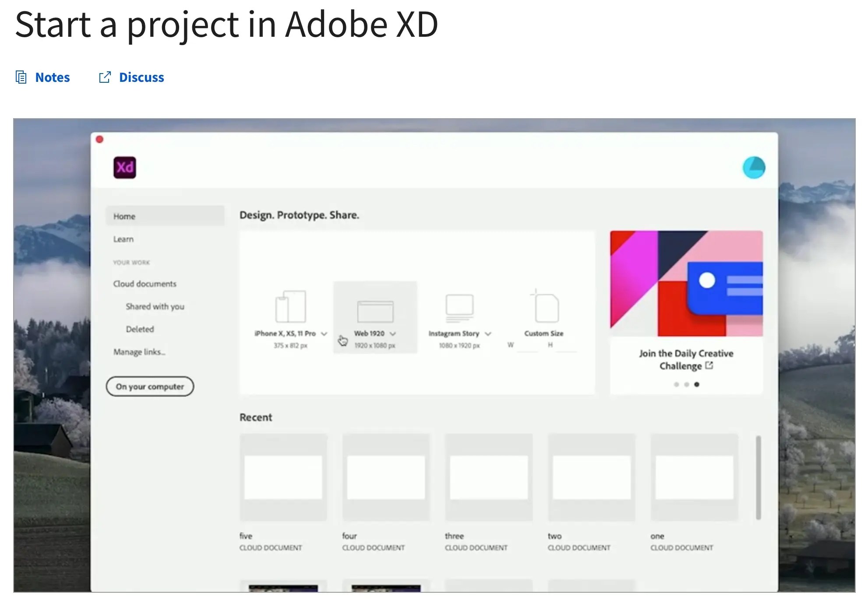This screenshot has width=868, height=605.
Task: Open the user profile avatar
Action: (754, 168)
